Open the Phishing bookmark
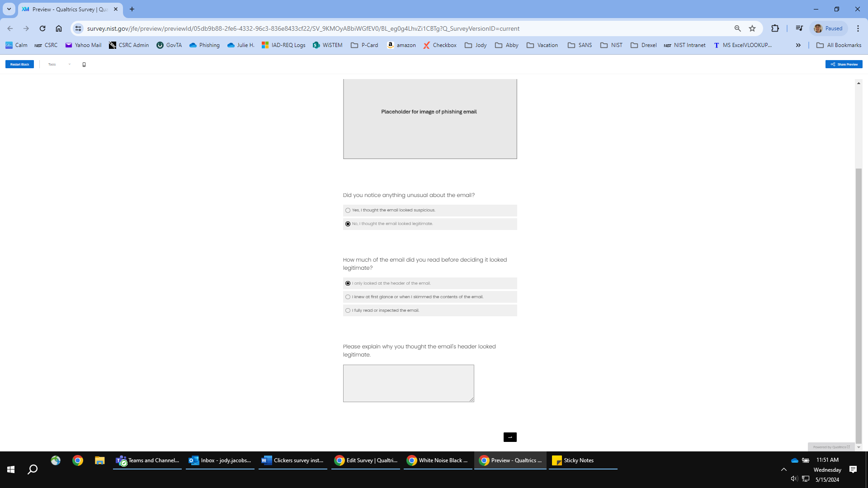Viewport: 868px width, 488px height. (x=204, y=45)
